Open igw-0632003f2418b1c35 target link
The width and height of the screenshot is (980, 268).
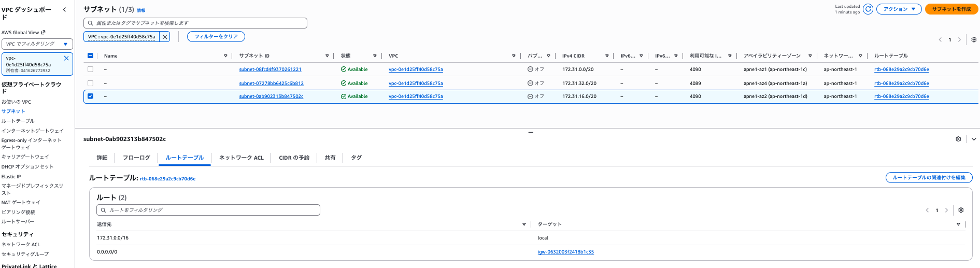click(x=565, y=252)
